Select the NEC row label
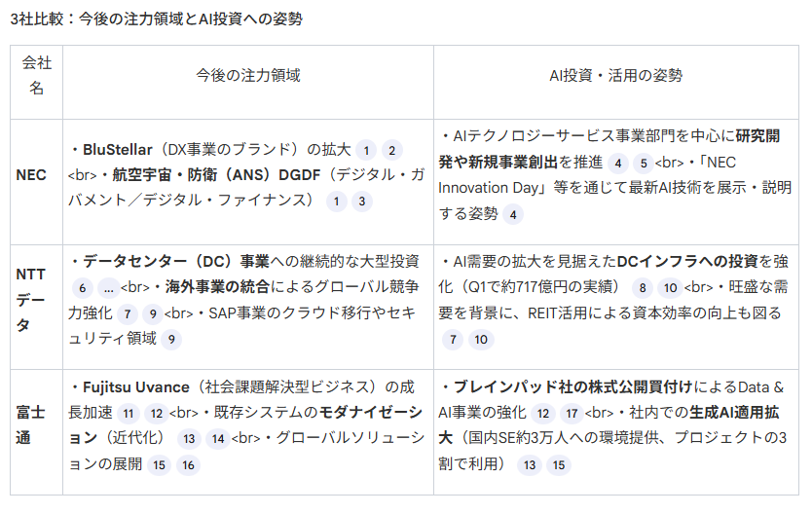The height and width of the screenshot is (514, 812). click(x=31, y=175)
